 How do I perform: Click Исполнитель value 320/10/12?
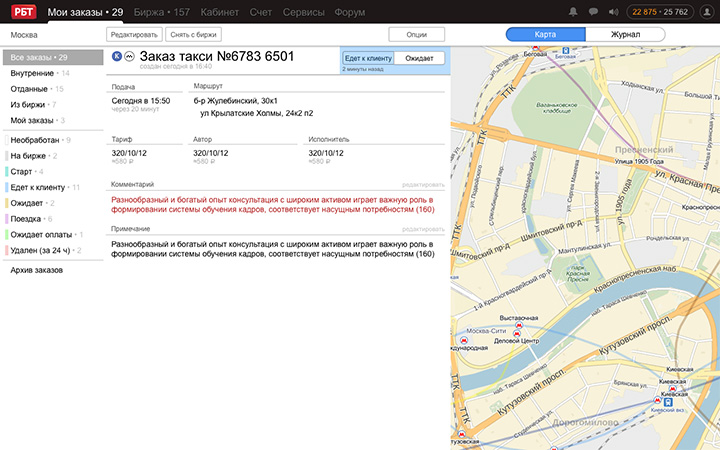click(x=326, y=153)
